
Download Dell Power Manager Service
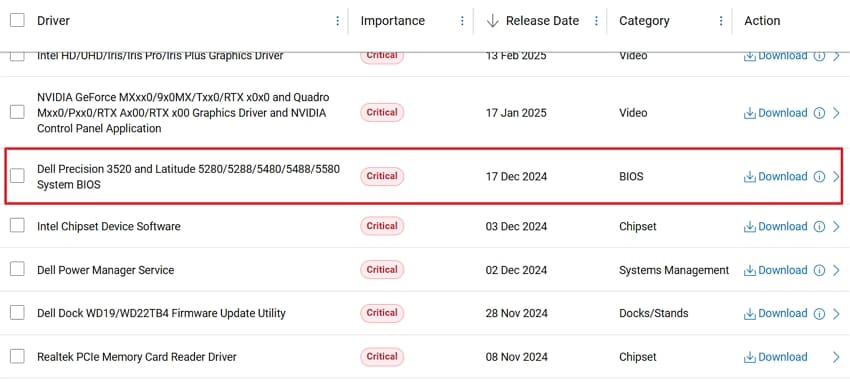[x=776, y=270]
